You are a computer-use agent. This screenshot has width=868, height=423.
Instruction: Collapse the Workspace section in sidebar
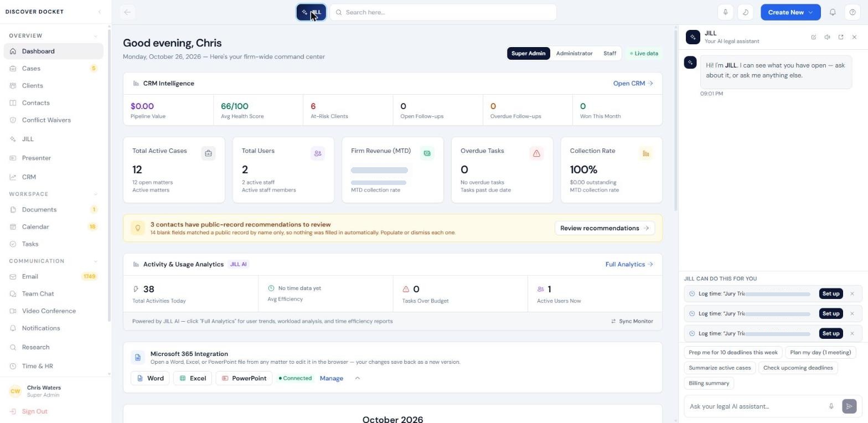[x=95, y=194]
